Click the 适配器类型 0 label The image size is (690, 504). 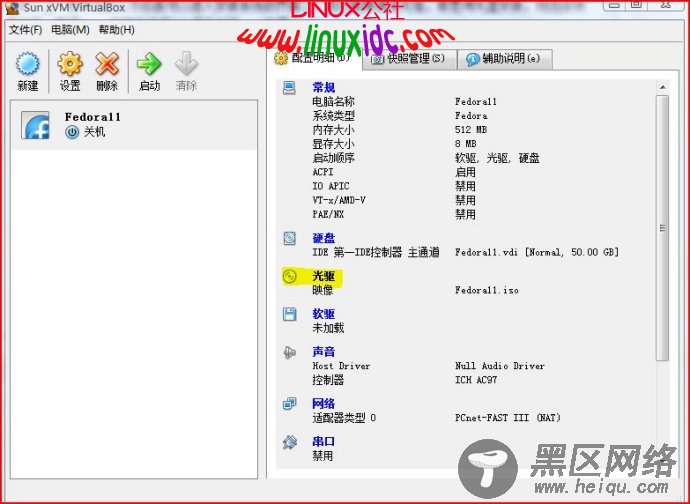coord(344,418)
